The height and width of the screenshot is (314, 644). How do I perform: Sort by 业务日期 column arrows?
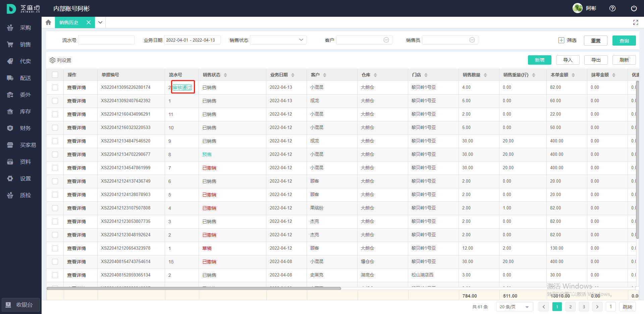(x=293, y=75)
